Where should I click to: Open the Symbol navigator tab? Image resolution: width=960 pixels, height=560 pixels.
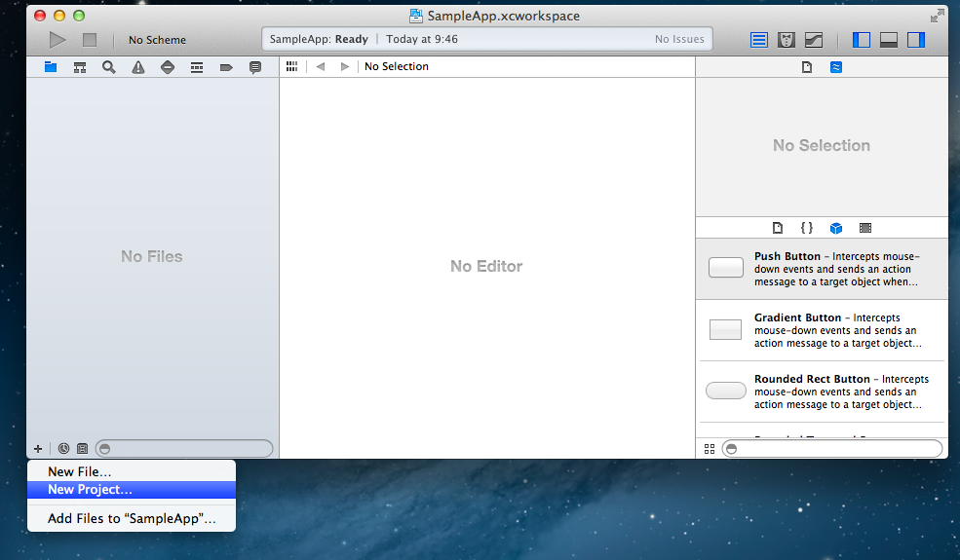80,67
